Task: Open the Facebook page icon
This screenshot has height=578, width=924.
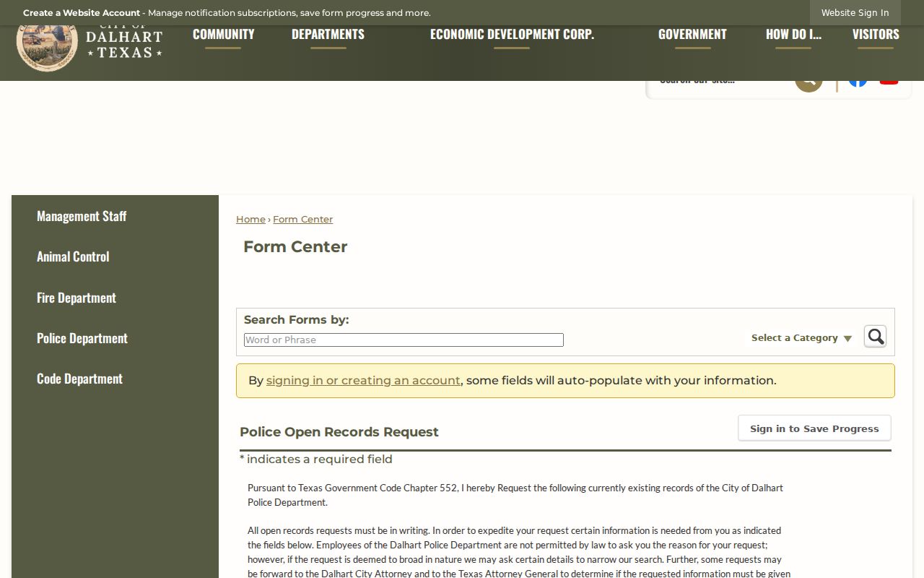Action: 858,82
